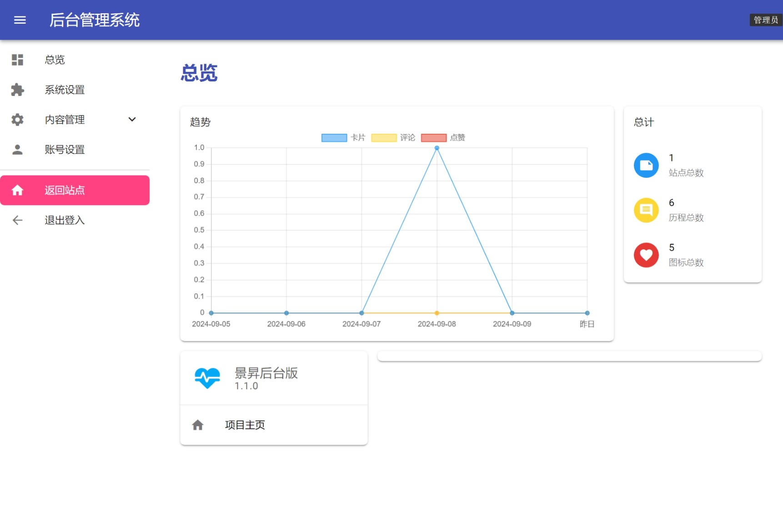783x532 pixels.
Task: Click the dashboard grid icon beside 总览
Action: [x=17, y=60]
